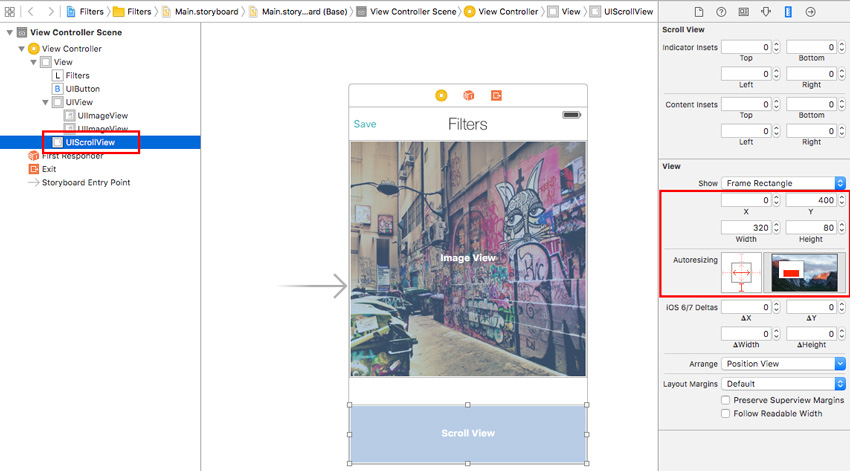
Task: Select the Filters title label on canvas
Action: (x=467, y=124)
